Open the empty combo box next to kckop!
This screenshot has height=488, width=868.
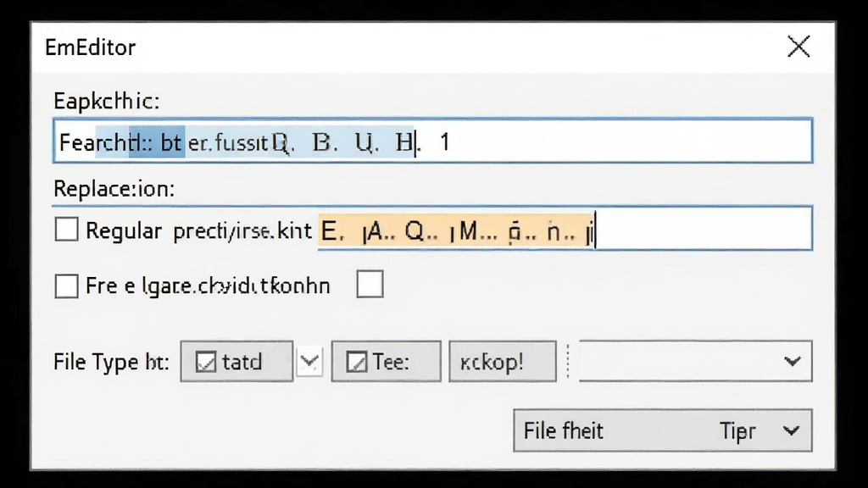coord(695,361)
